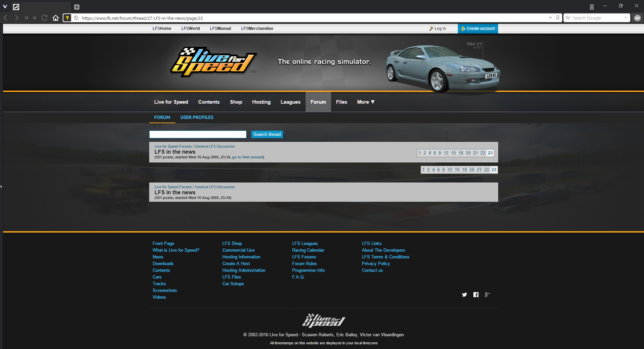Image resolution: width=644 pixels, height=349 pixels.
Task: Open footer Videos link
Action: [159, 297]
